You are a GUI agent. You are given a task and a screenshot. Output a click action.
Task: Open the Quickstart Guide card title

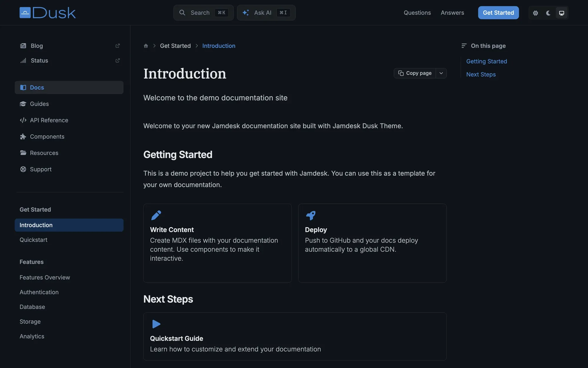[176, 339]
